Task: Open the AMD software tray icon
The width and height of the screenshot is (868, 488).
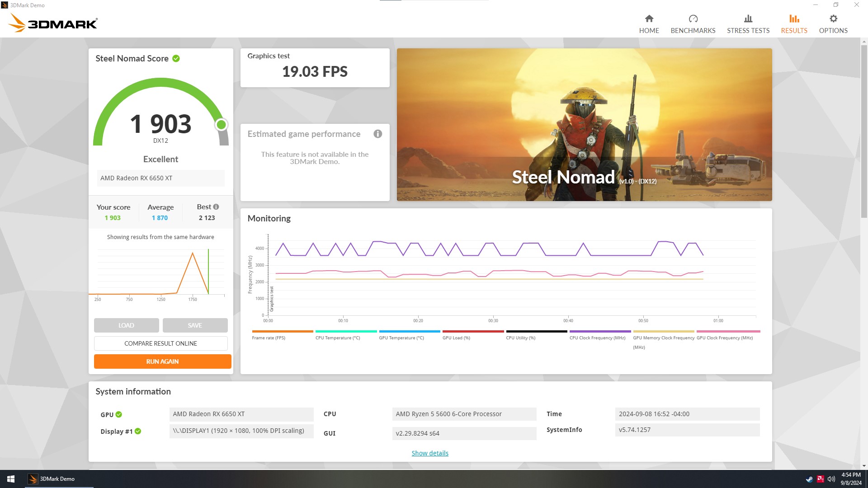Action: 820,479
